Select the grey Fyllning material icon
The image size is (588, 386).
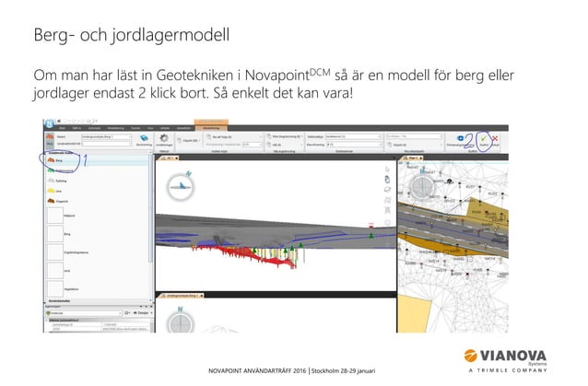click(x=51, y=181)
